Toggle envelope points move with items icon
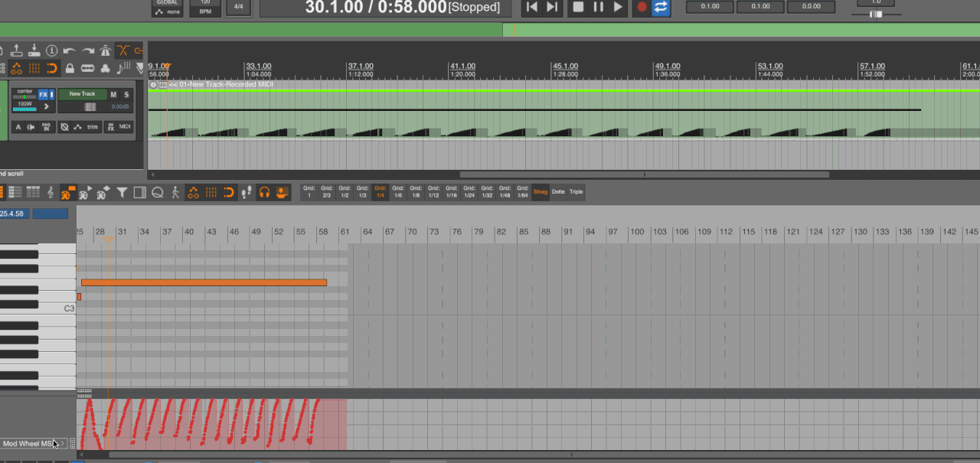 coord(16,68)
